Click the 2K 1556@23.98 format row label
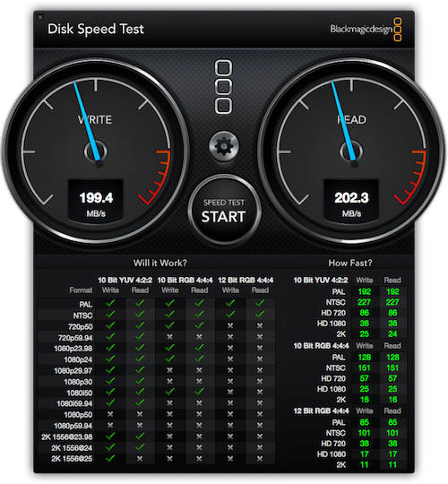Image resolution: width=448 pixels, height=484 pixels. [67, 437]
